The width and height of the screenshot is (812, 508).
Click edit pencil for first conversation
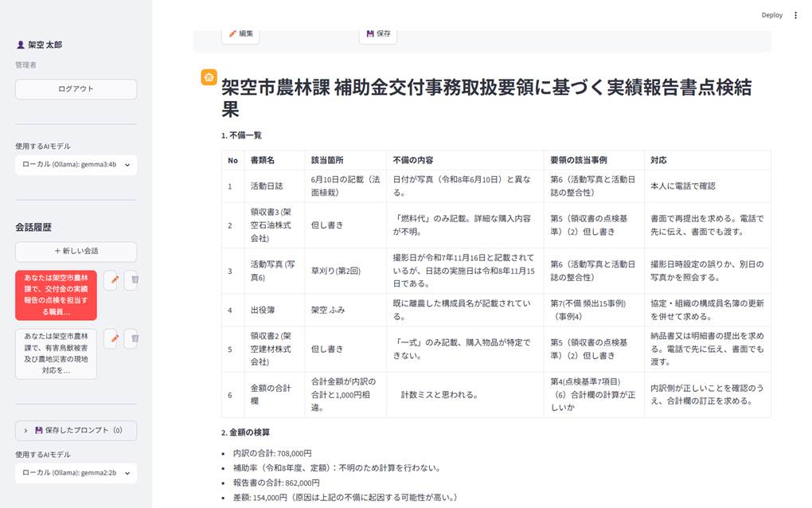(113, 280)
